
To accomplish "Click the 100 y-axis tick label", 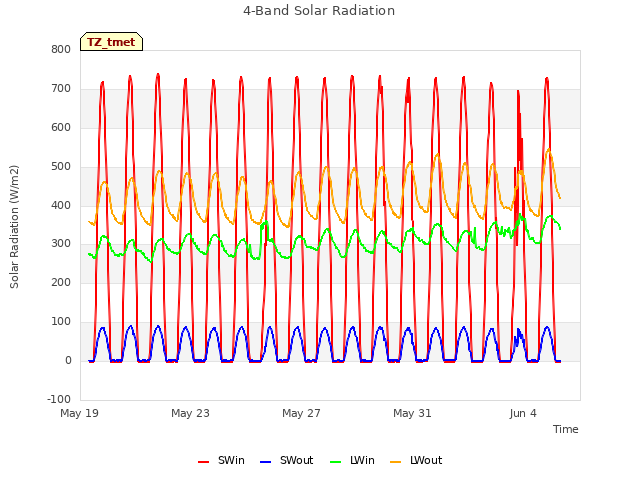I will [61, 322].
